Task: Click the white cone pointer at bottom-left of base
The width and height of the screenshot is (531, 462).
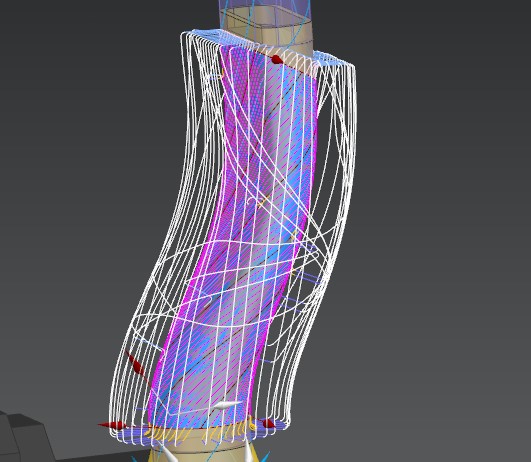Action: click(x=168, y=454)
